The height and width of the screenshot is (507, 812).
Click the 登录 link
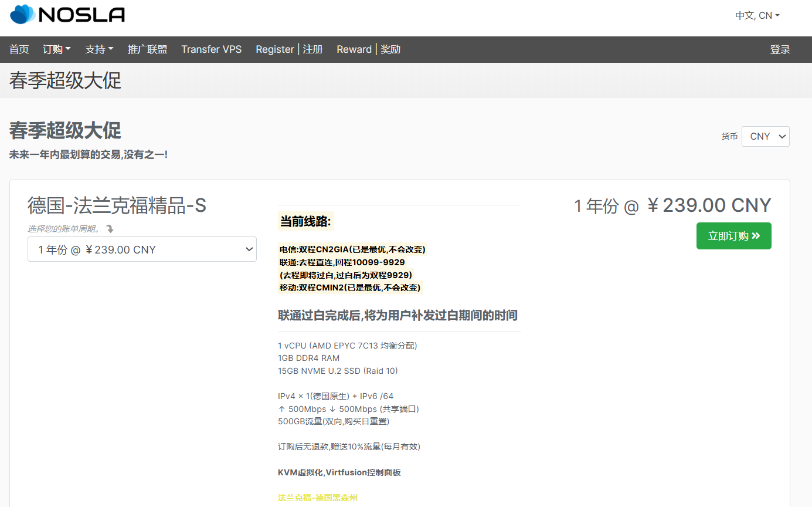point(780,49)
